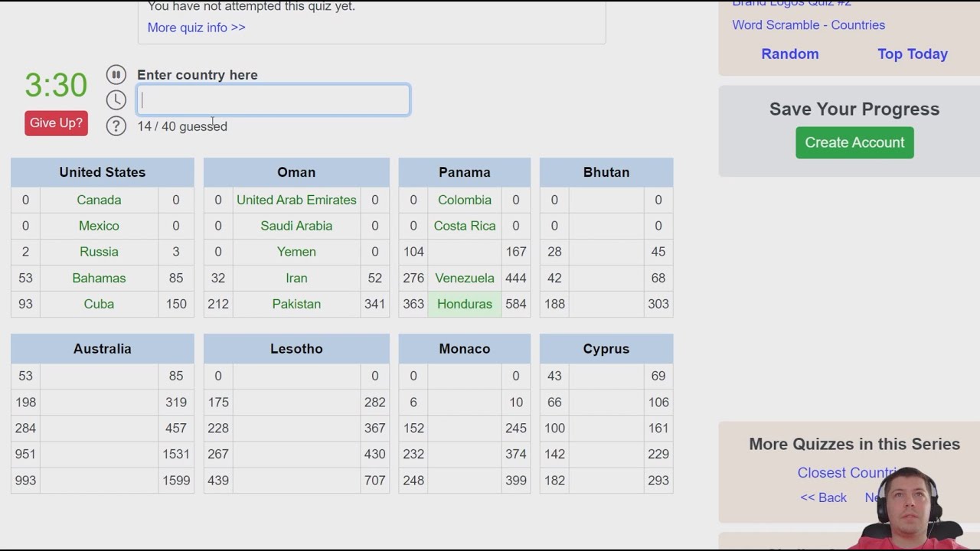Image resolution: width=980 pixels, height=551 pixels.
Task: Click the 3:30 timer display
Action: point(56,85)
